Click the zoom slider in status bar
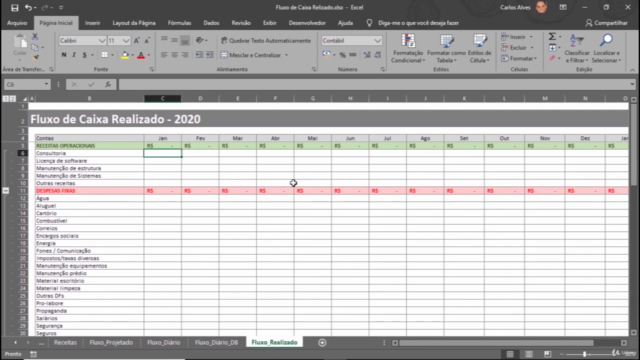The width and height of the screenshot is (640, 360). coord(584,354)
